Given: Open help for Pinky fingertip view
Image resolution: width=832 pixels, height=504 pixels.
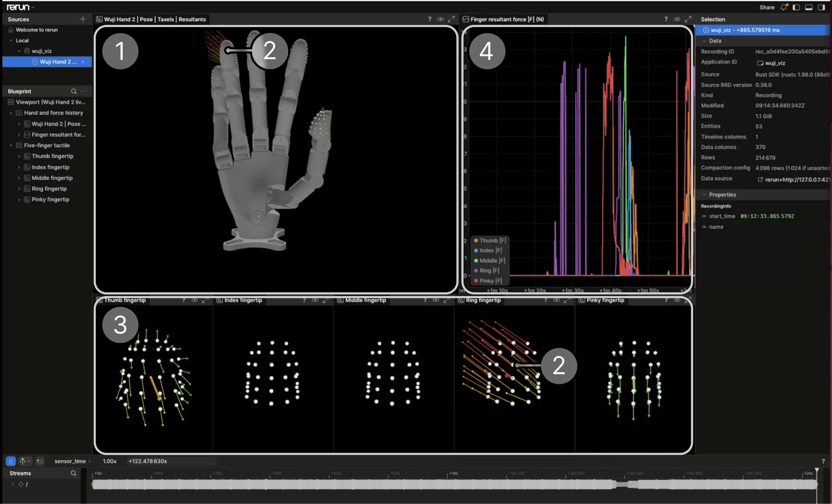Looking at the screenshot, I should click(x=666, y=301).
